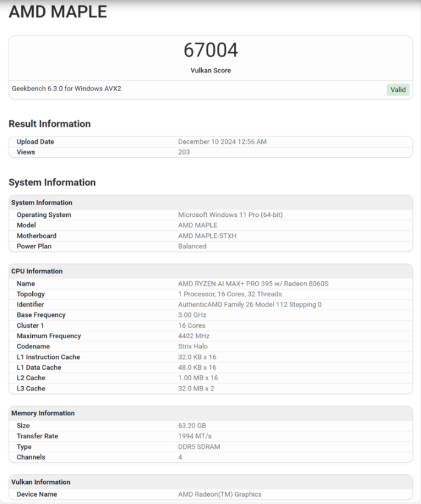This screenshot has width=421, height=504.
Task: Click Geekbench 6.3.0 for Windows AVX2 text
Action: (x=67, y=89)
